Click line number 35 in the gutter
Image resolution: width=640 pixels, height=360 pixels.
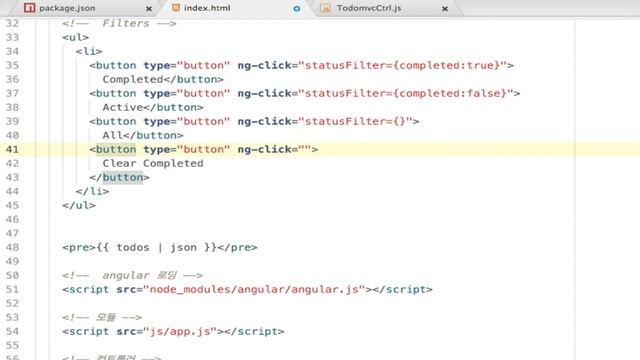[12, 65]
